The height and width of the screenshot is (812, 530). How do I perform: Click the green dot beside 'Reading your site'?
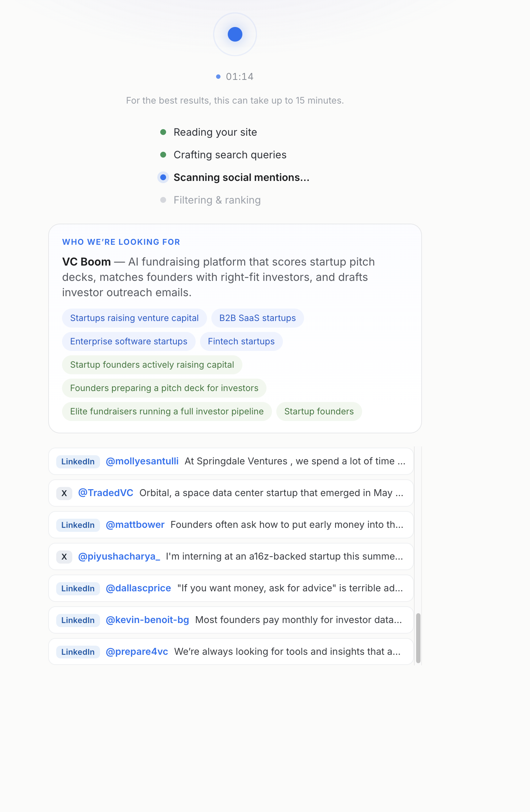(163, 132)
